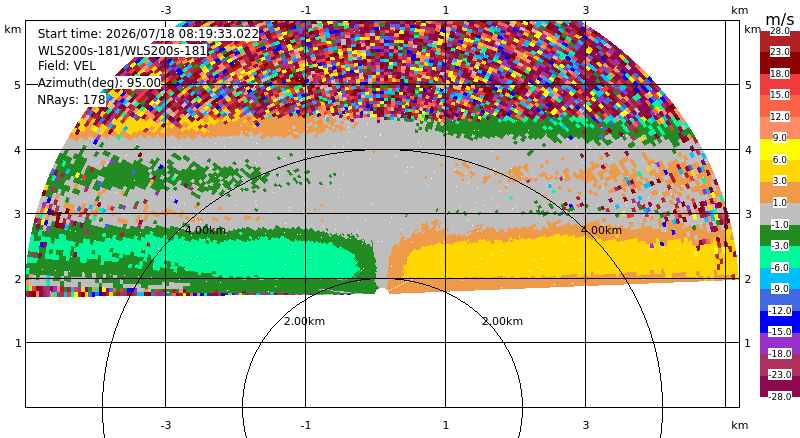The height and width of the screenshot is (438, 800).
Task: Click the right 2.00km range ring label
Action: (x=502, y=321)
